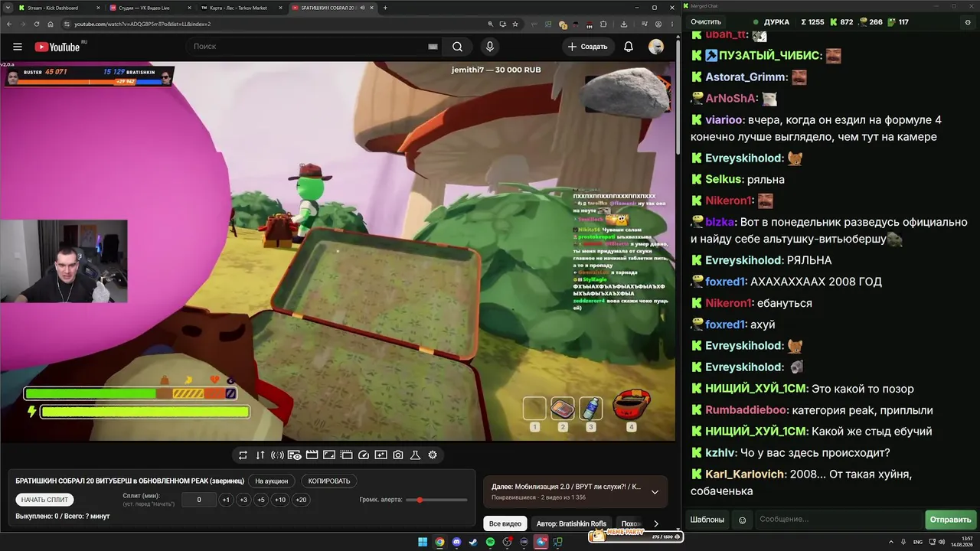Screen dimensions: 980x551
Task: Open Steam from the taskbar
Action: pyautogui.click(x=473, y=543)
